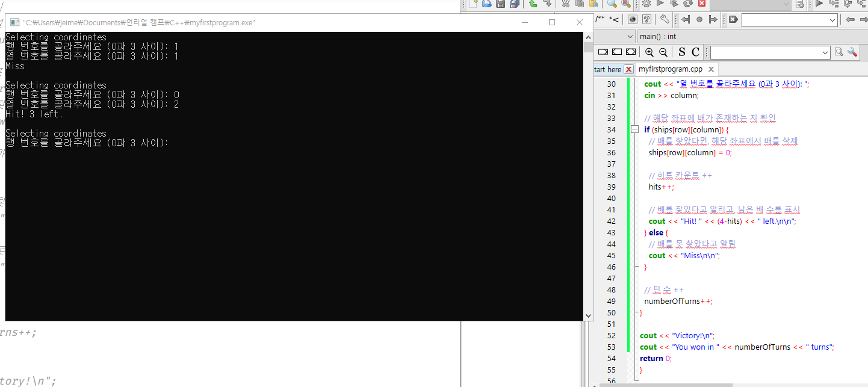Collapse the if block fold marker at line 34
Viewport: 868px width, 387px height.
[634, 129]
